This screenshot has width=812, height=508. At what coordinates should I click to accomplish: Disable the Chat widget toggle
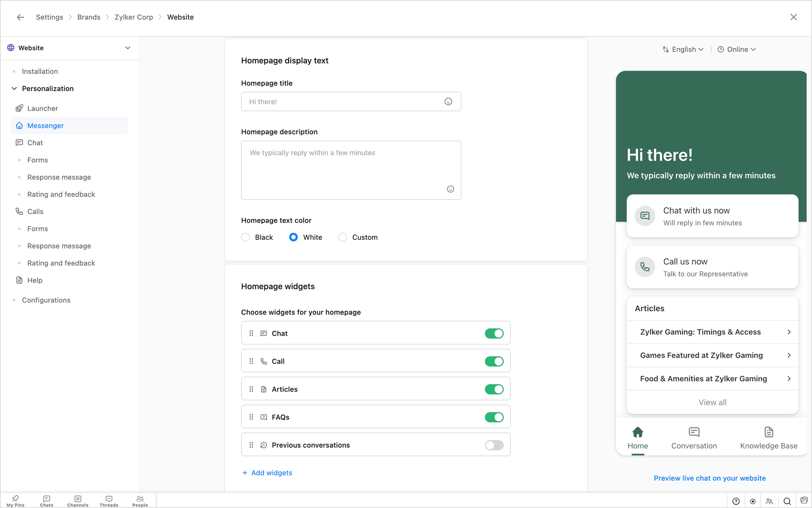(x=494, y=333)
